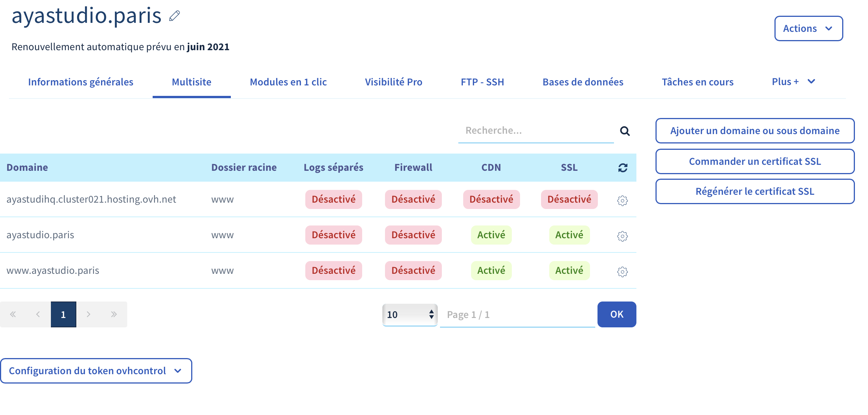868x415 pixels.
Task: Click Régénérer le certificat SSL button
Action: point(755,191)
